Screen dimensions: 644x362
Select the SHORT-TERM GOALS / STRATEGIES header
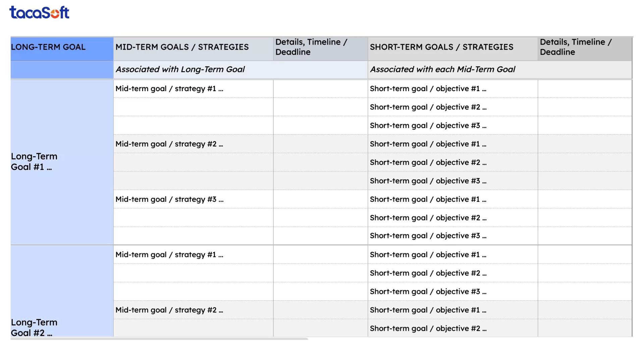(x=452, y=47)
